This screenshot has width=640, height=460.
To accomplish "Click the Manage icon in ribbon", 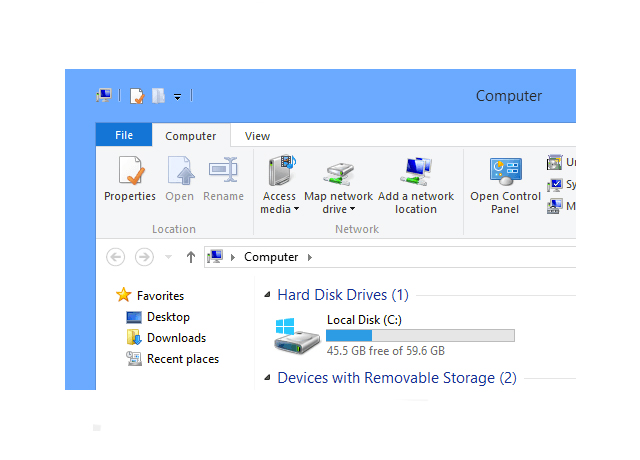I will (x=554, y=207).
